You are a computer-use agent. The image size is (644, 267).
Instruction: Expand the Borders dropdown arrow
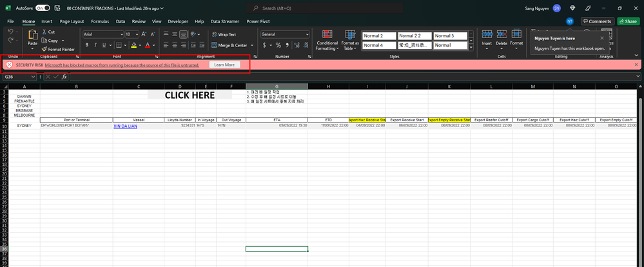125,45
